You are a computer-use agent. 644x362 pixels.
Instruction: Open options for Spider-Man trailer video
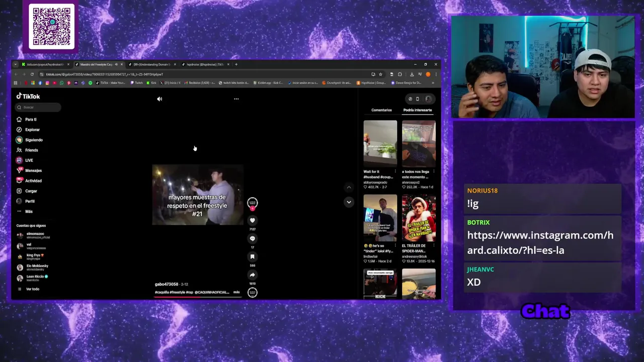434,246
